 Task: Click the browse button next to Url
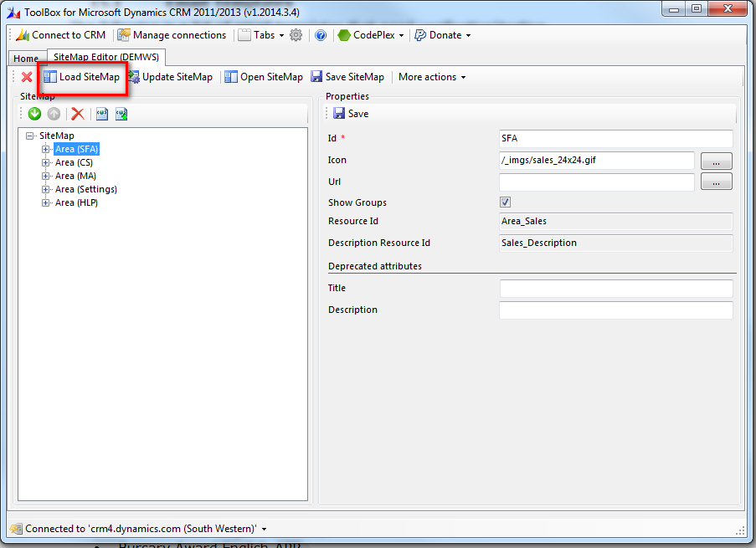716,182
